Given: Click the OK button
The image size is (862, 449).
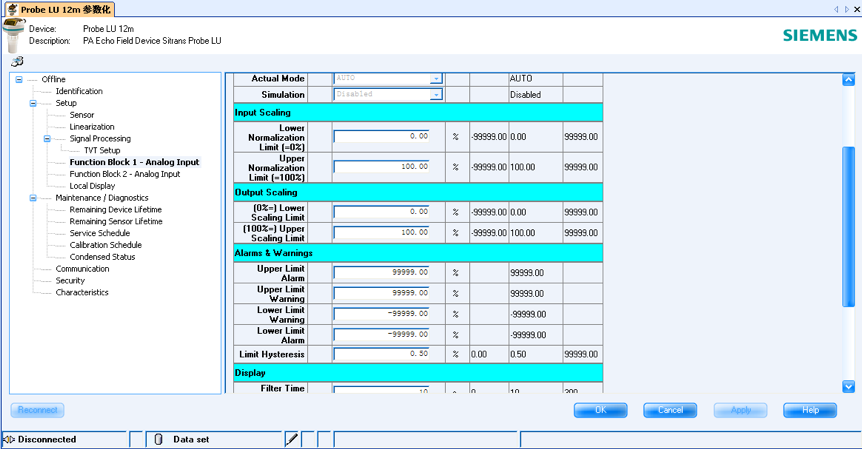Looking at the screenshot, I should point(600,410).
